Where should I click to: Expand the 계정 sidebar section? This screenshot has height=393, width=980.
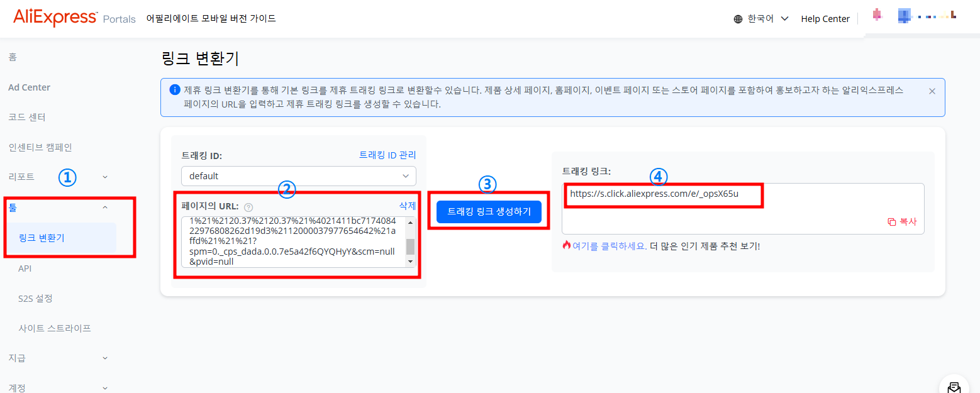click(105, 388)
